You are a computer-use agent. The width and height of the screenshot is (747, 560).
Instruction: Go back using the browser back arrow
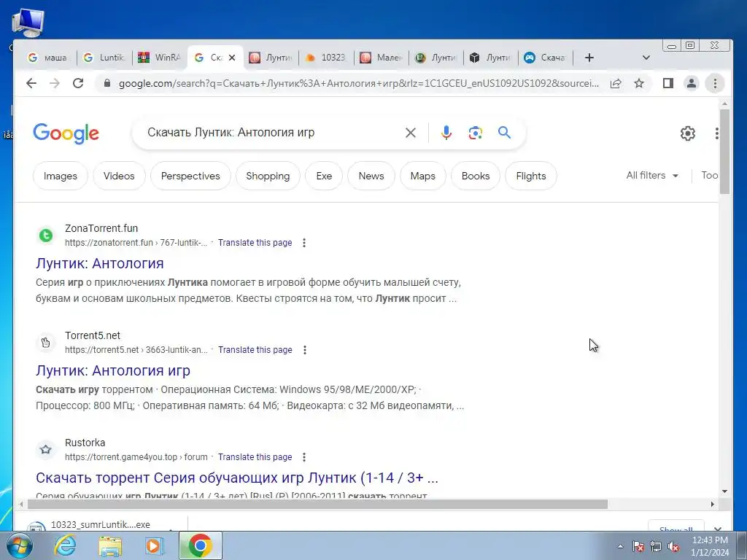point(31,83)
